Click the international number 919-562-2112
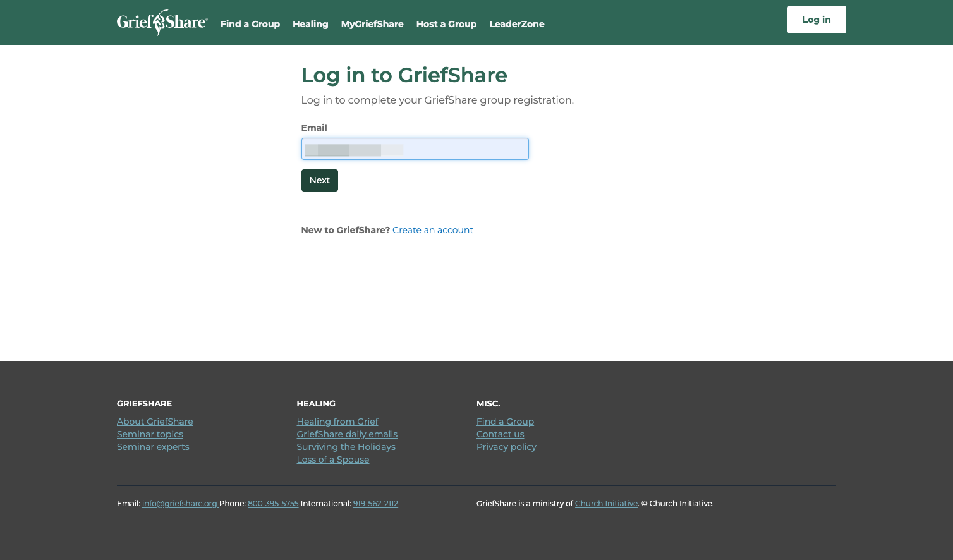 375,504
